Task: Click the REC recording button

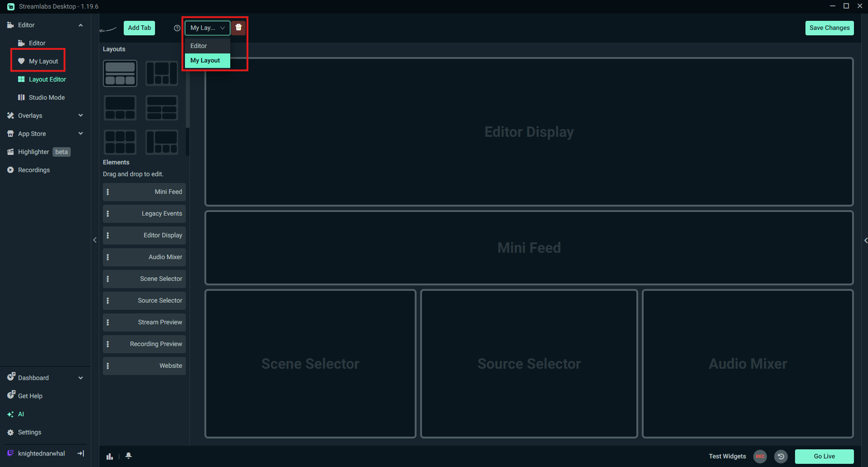Action: tap(760, 456)
